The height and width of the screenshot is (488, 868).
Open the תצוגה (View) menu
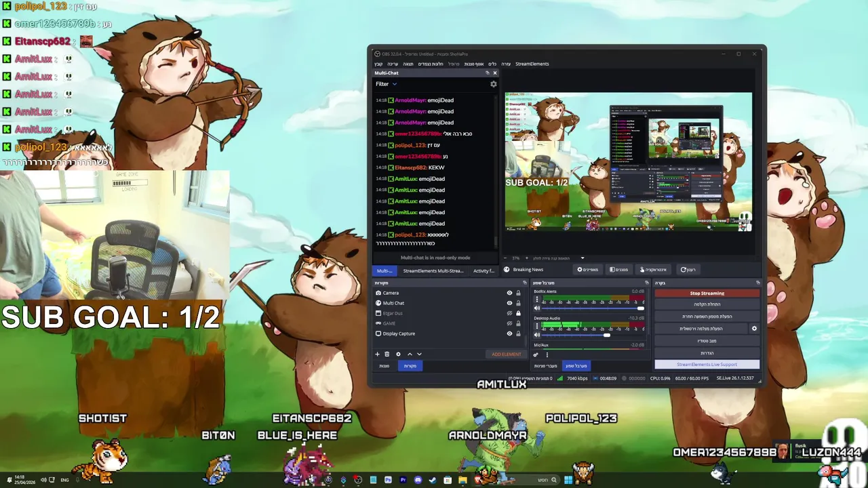pos(408,64)
